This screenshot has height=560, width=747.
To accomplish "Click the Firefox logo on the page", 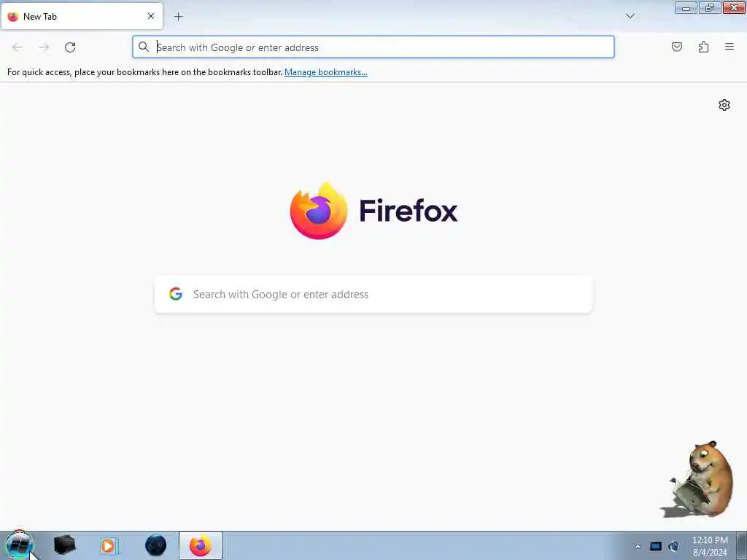I will pos(318,211).
